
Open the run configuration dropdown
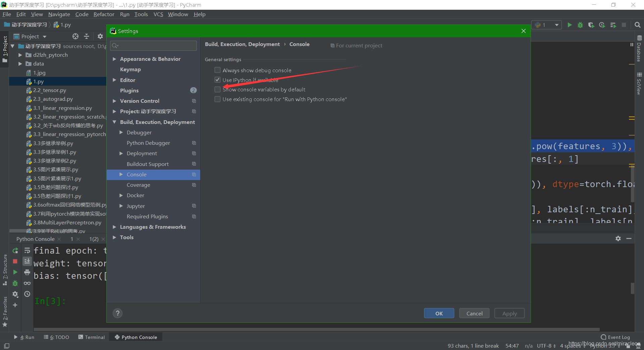pyautogui.click(x=556, y=25)
